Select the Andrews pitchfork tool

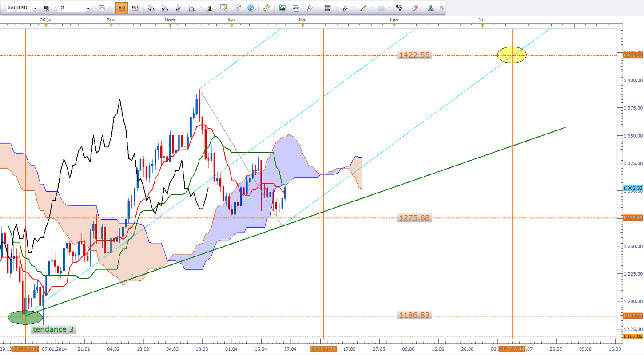[x=309, y=8]
